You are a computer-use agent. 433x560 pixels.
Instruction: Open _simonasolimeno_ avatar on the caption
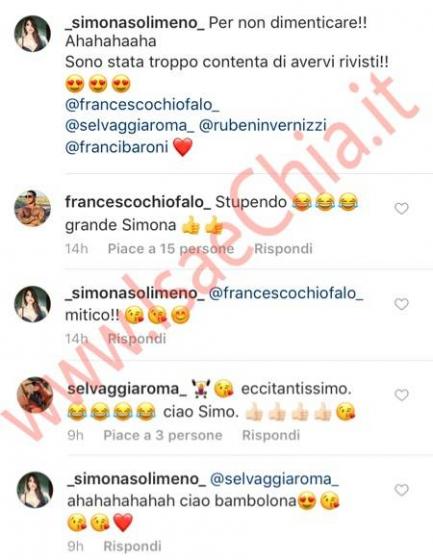tap(32, 34)
